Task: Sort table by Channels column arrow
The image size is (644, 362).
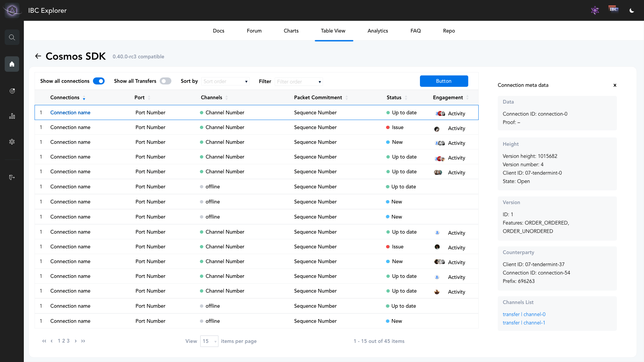Action: [226, 98]
